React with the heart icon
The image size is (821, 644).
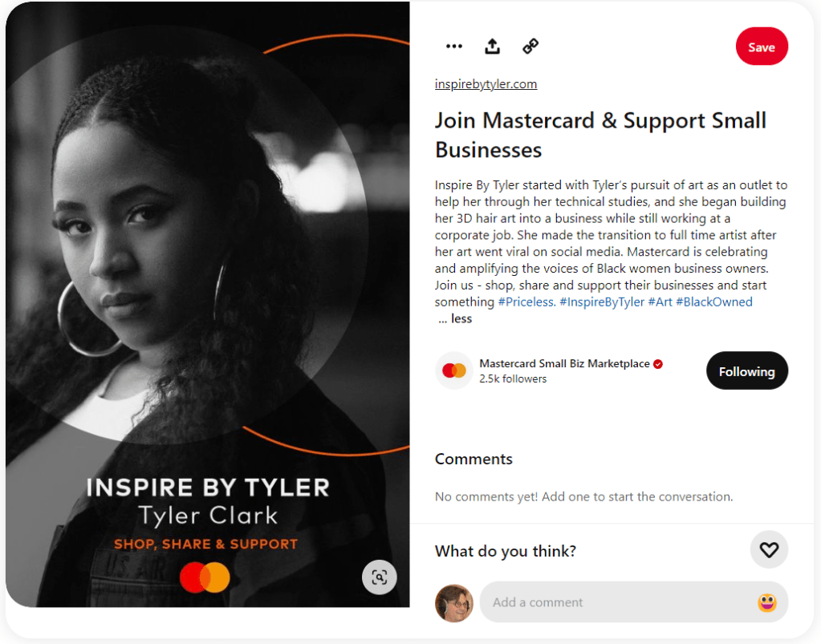coord(769,550)
